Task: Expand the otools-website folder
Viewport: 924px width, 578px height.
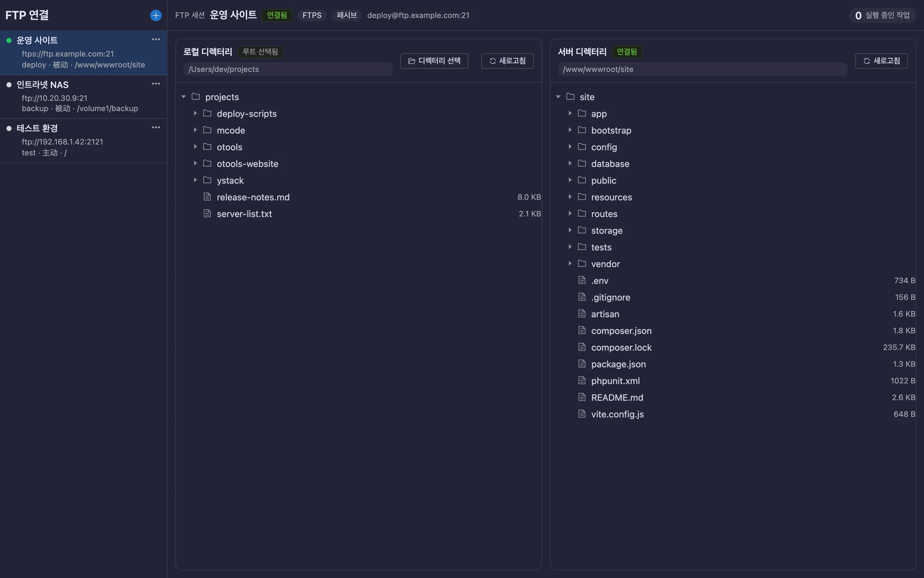Action: [195, 163]
